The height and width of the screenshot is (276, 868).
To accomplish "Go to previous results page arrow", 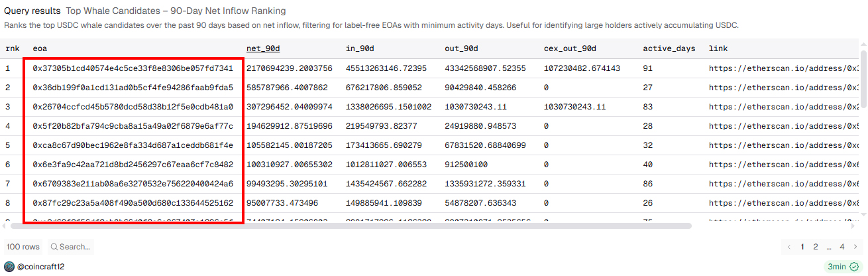I will pyautogui.click(x=789, y=247).
